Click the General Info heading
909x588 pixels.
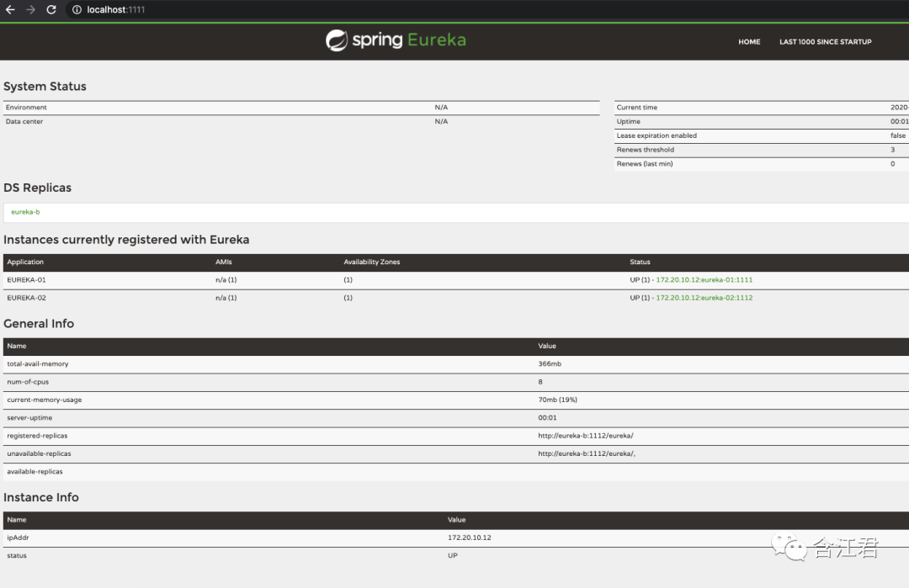pyautogui.click(x=39, y=324)
